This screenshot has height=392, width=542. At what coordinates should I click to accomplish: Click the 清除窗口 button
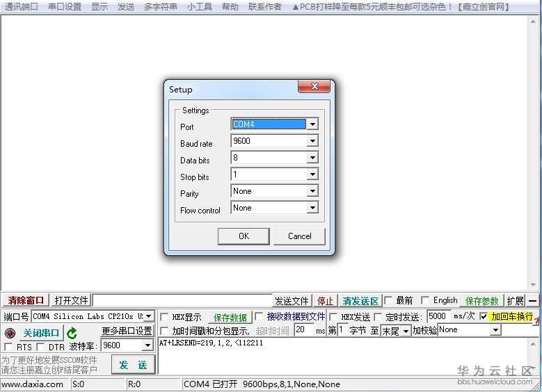[26, 300]
